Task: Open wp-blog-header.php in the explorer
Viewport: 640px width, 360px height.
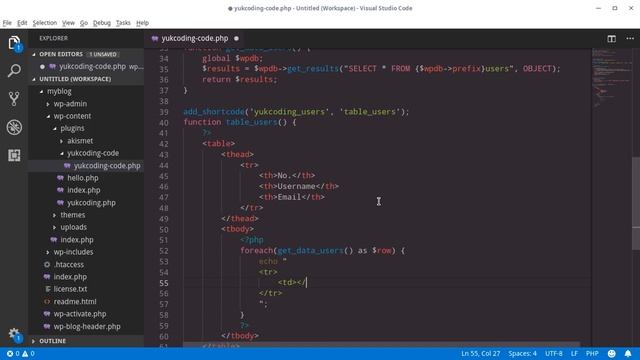Action: pyautogui.click(x=87, y=327)
